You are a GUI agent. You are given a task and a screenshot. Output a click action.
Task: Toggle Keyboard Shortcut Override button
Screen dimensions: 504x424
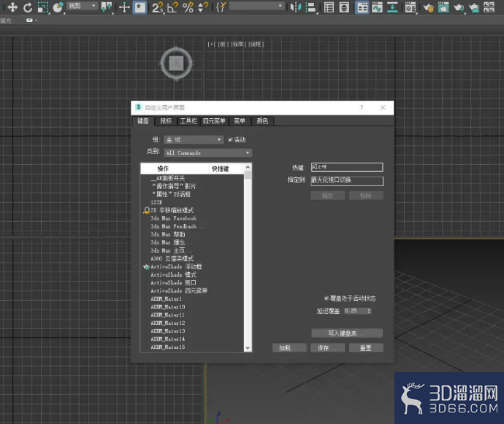tap(140, 7)
